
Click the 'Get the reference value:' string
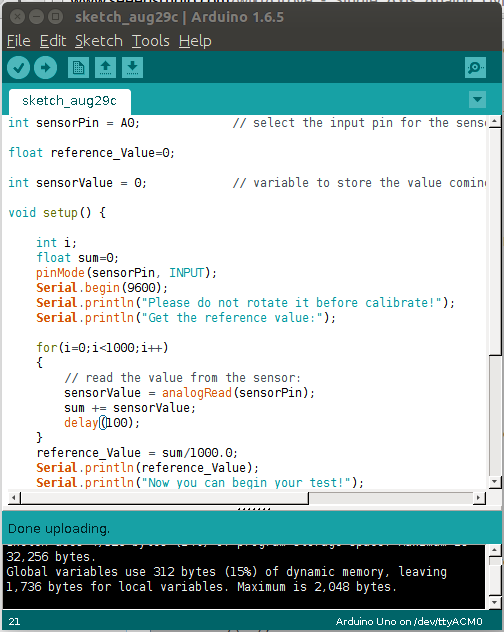[x=232, y=318]
